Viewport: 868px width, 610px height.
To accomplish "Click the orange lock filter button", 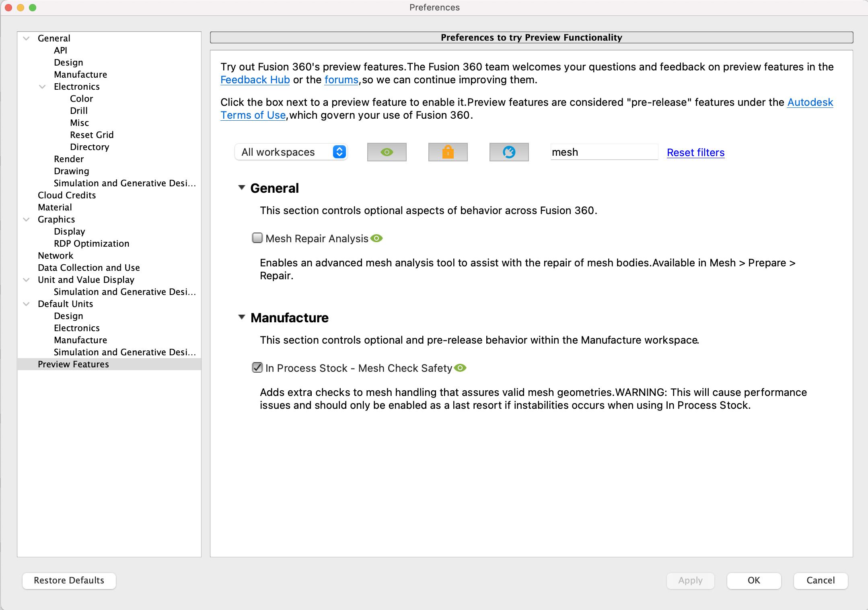I will [x=448, y=152].
